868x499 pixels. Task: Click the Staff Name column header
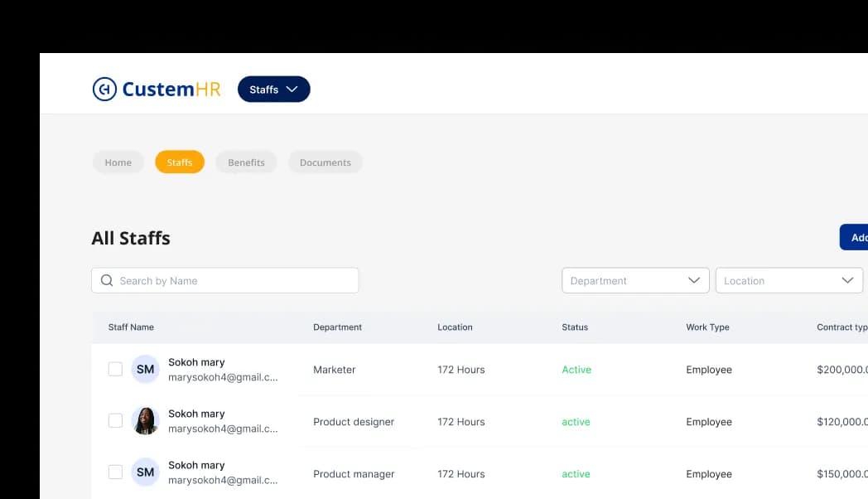(130, 327)
